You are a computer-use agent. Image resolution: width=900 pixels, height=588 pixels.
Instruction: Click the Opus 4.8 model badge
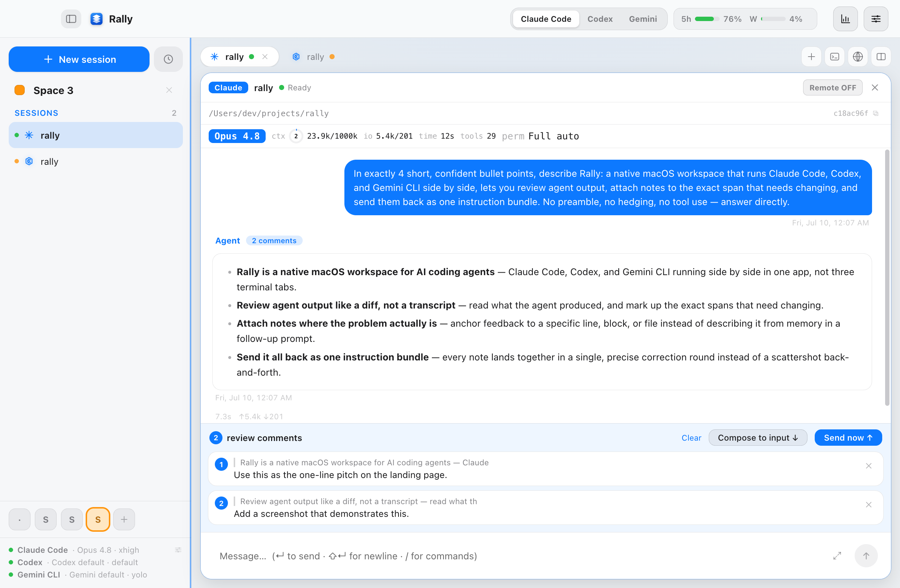[237, 136]
